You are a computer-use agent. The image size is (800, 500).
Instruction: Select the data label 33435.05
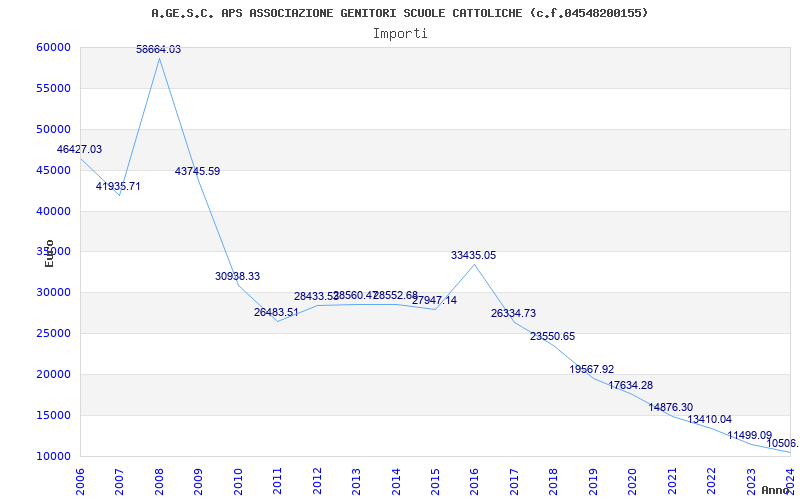point(473,255)
